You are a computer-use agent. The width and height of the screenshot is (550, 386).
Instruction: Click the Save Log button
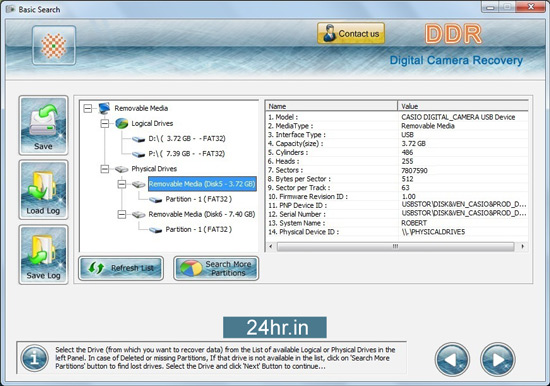(x=43, y=254)
